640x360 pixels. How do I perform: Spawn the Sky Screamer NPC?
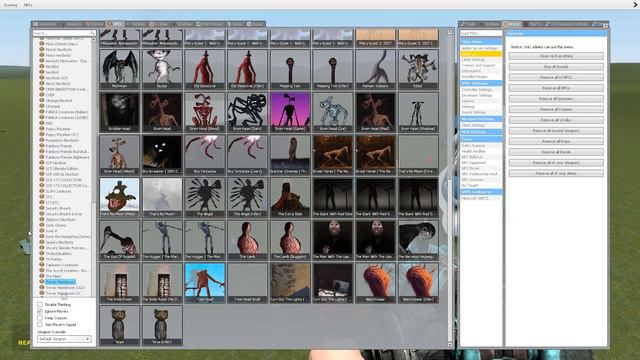(162, 155)
